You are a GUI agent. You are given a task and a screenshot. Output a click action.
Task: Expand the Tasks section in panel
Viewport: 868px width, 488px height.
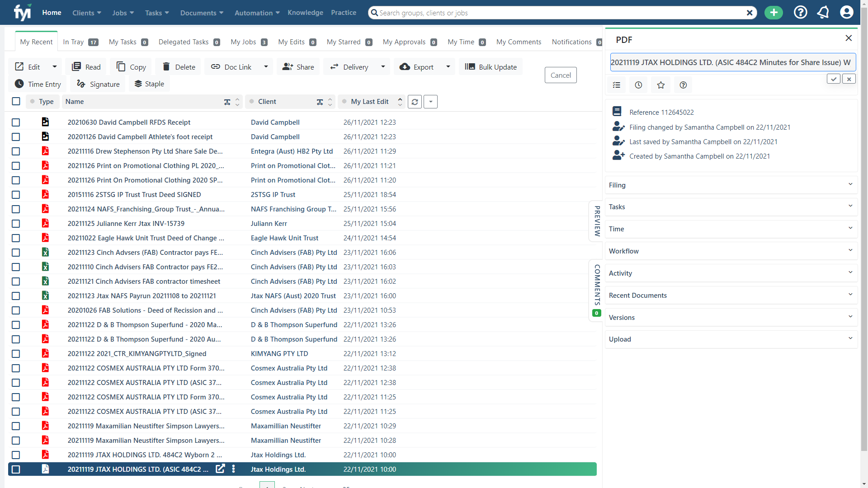[x=731, y=206]
